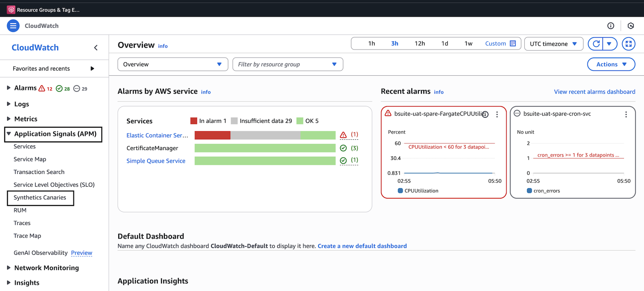Open Traces in the sidebar

(22, 223)
